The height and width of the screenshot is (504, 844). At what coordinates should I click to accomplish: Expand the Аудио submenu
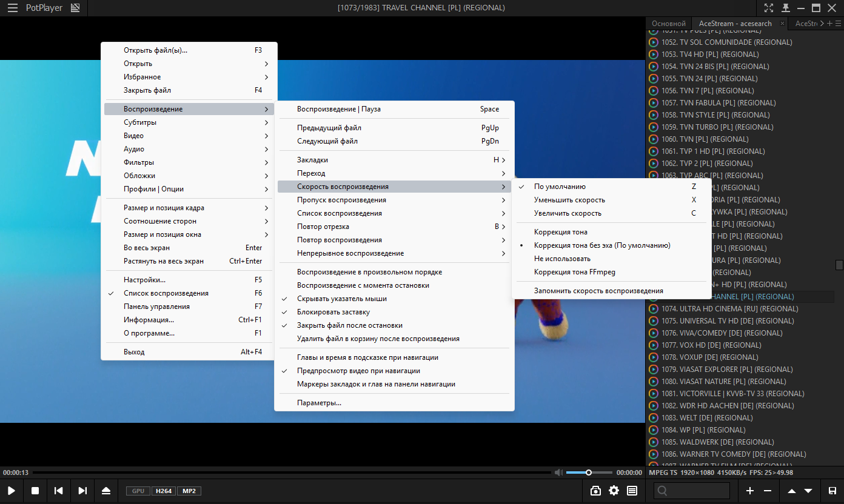189,149
